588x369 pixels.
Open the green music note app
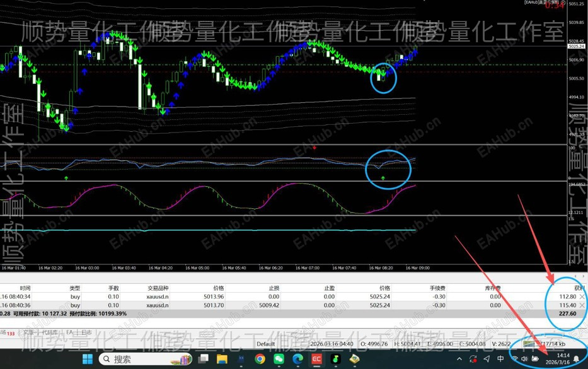coord(335,360)
